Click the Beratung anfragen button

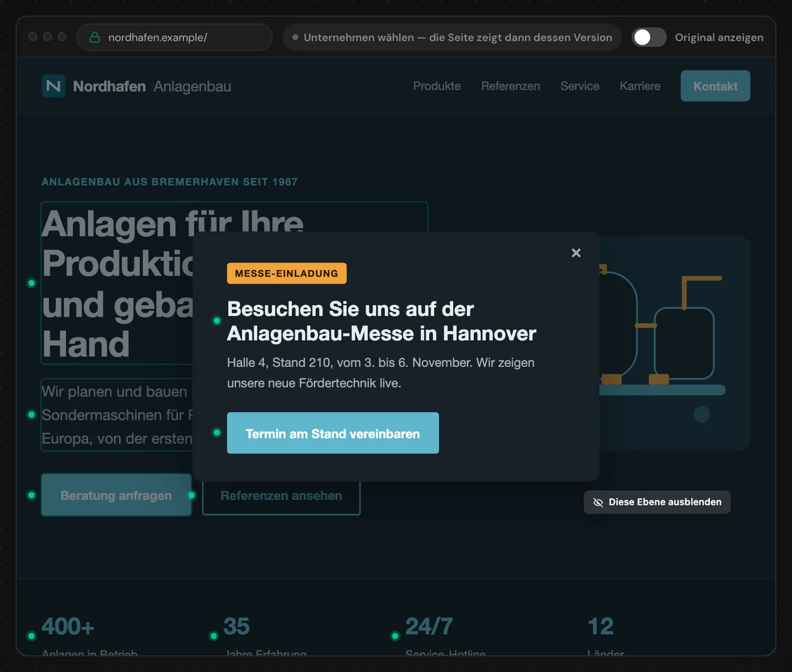[116, 495]
